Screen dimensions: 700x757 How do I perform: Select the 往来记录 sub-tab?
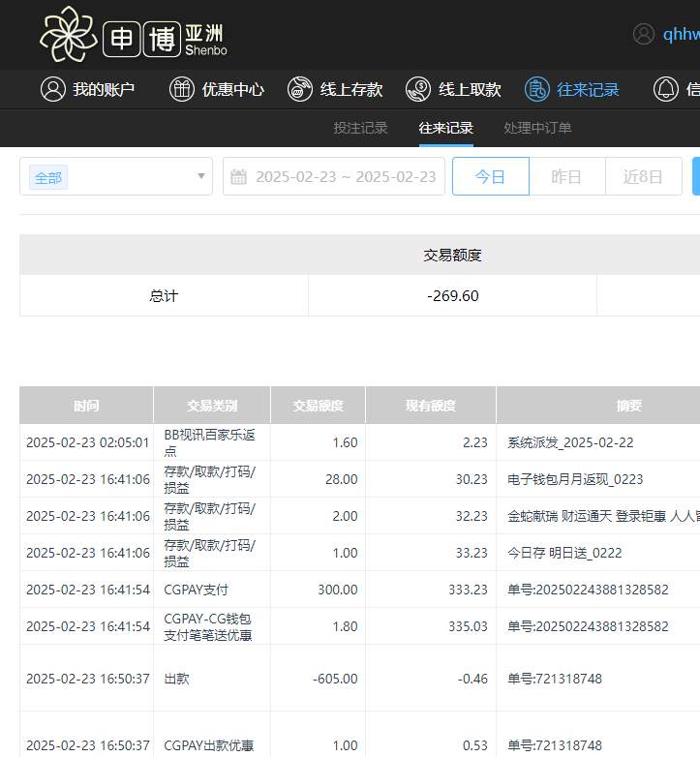(446, 128)
